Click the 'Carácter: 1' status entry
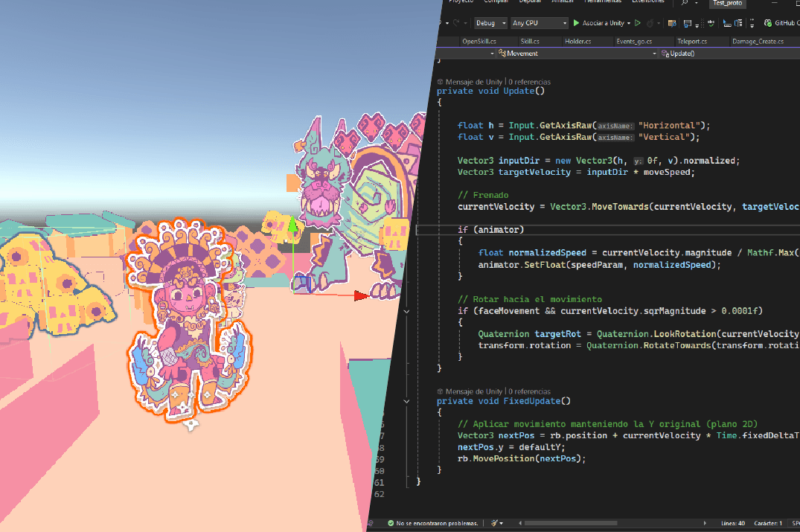This screenshot has width=800, height=532. [x=768, y=523]
